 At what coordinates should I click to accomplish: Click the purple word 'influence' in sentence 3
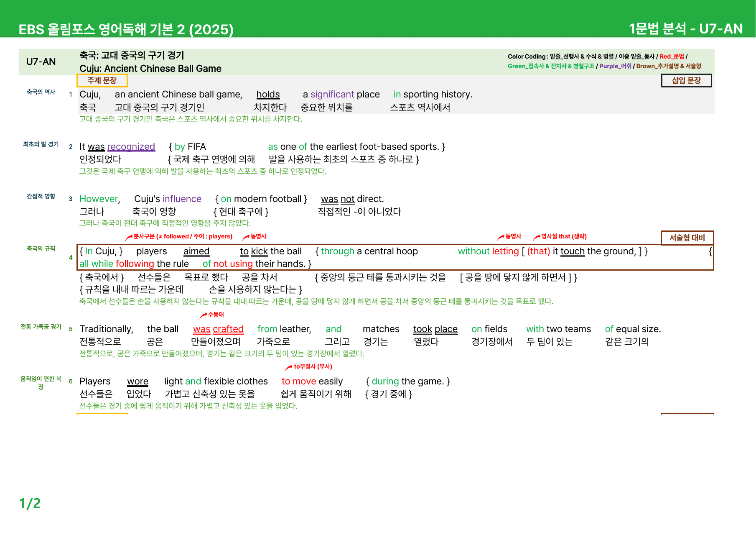(182, 199)
